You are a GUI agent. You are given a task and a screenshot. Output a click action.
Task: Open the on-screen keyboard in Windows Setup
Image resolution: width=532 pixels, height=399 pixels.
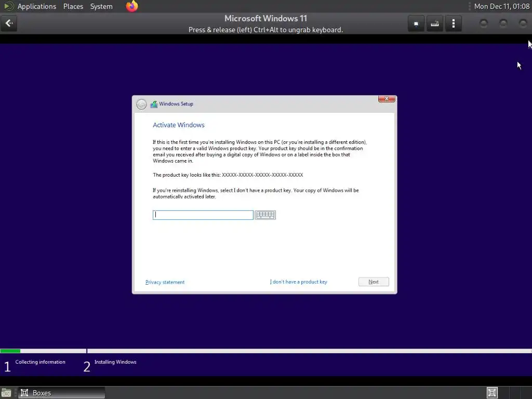(265, 215)
